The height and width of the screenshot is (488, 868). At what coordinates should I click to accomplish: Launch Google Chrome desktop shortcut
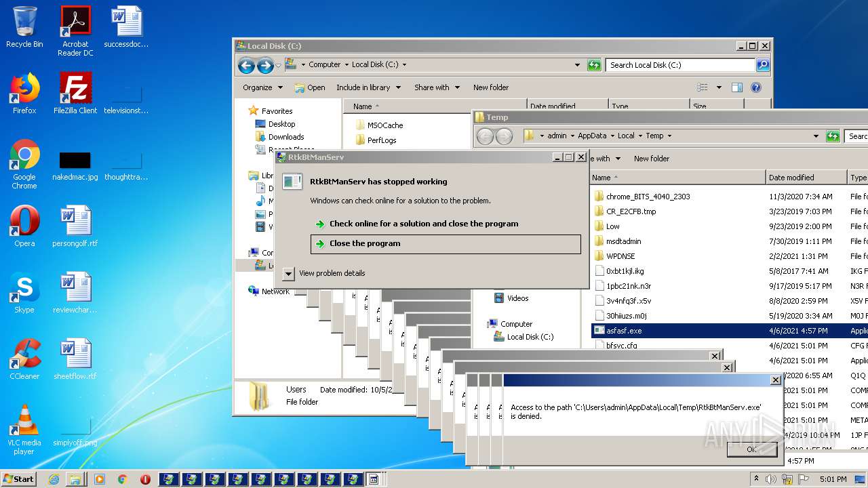[x=24, y=164]
